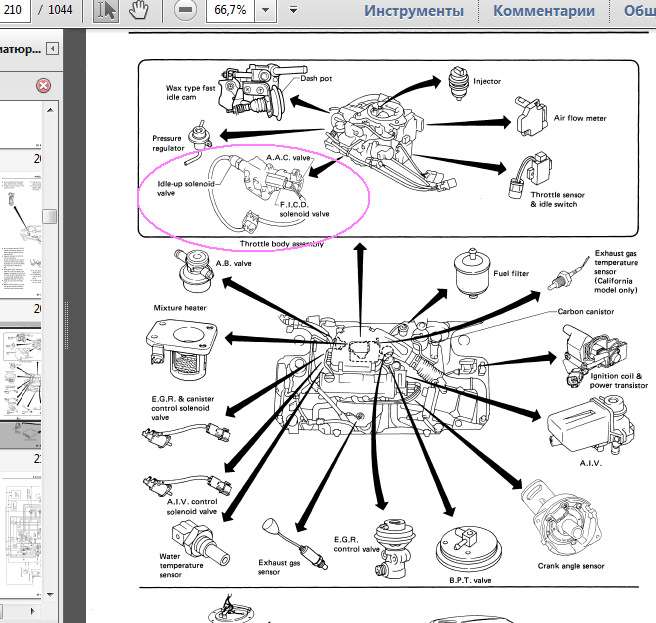This screenshot has height=623, width=656.
Task: Click the 'Water temperature sensor' label
Action: [181, 565]
